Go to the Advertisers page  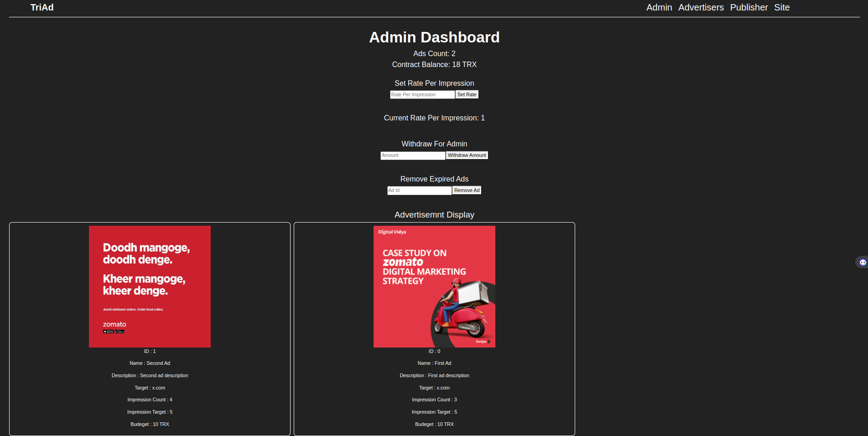point(701,7)
